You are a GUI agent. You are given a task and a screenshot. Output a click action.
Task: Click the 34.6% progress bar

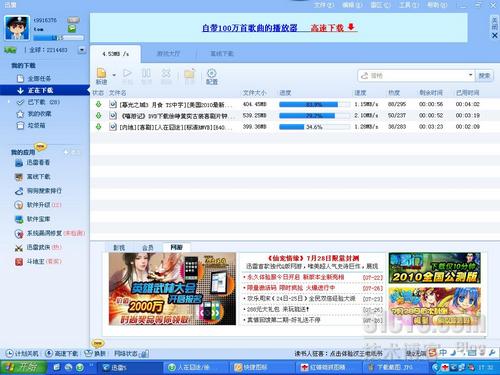(x=315, y=127)
